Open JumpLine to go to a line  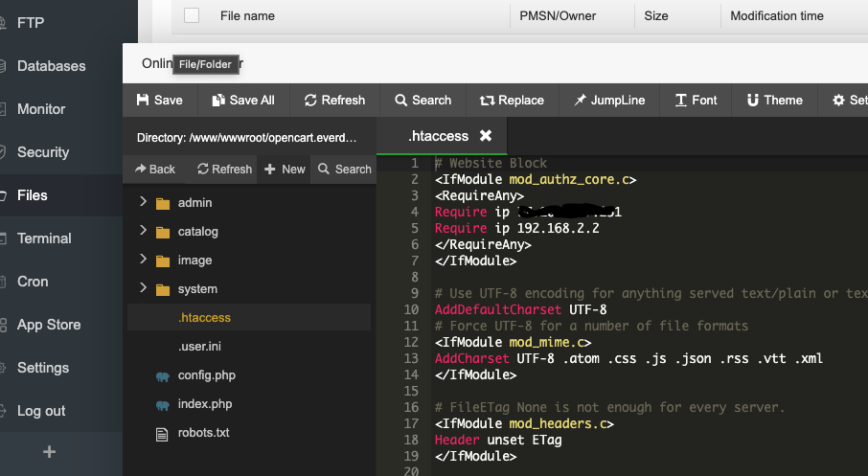pyautogui.click(x=609, y=100)
